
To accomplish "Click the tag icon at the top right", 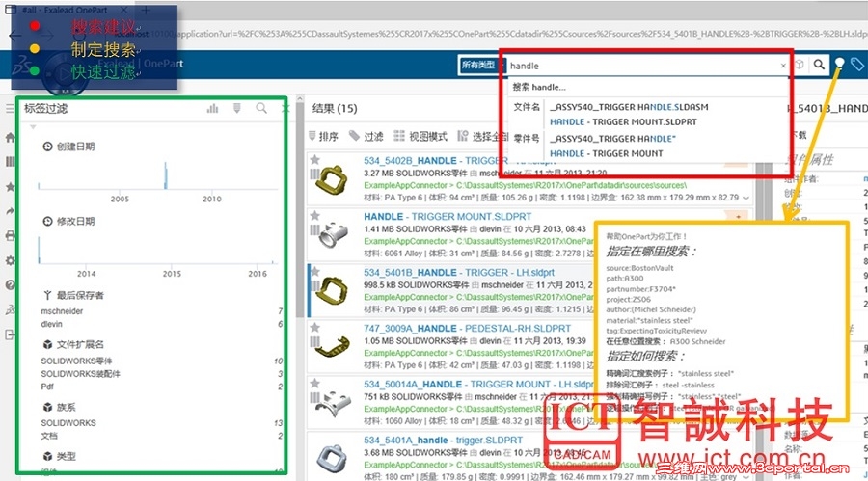I will (857, 65).
